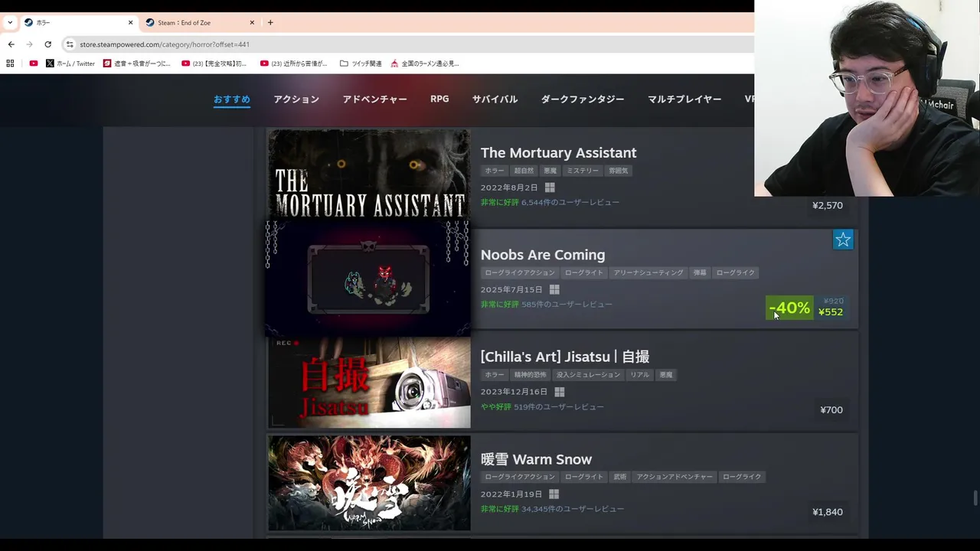Select the アクション category tab

click(296, 99)
